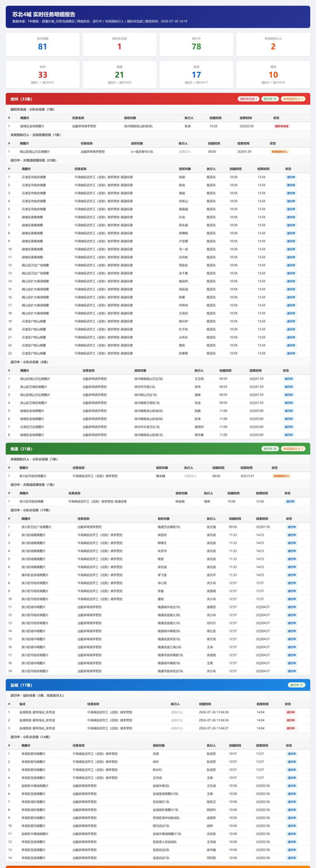Click the target cell U+领永智学小队

point(143,152)
